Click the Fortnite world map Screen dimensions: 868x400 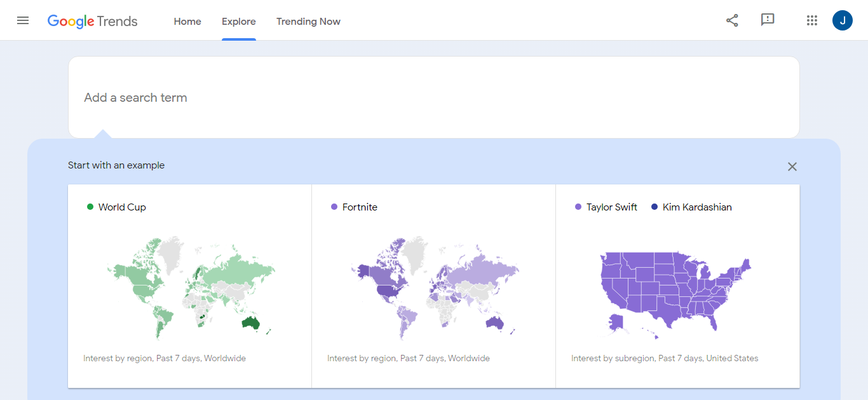click(x=435, y=287)
